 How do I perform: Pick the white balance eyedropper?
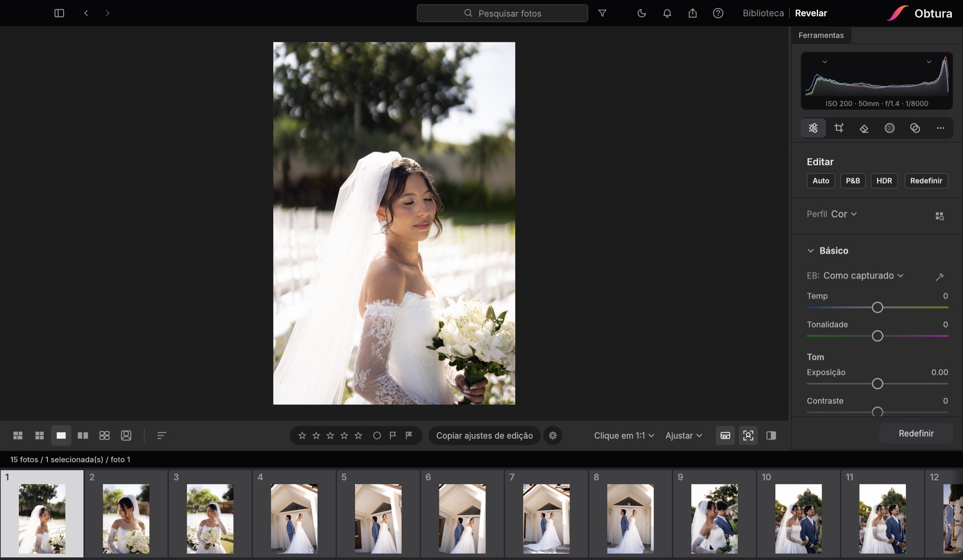939,277
